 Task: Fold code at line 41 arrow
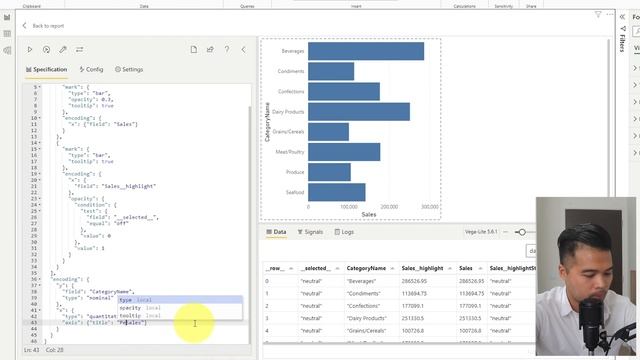(x=40, y=311)
